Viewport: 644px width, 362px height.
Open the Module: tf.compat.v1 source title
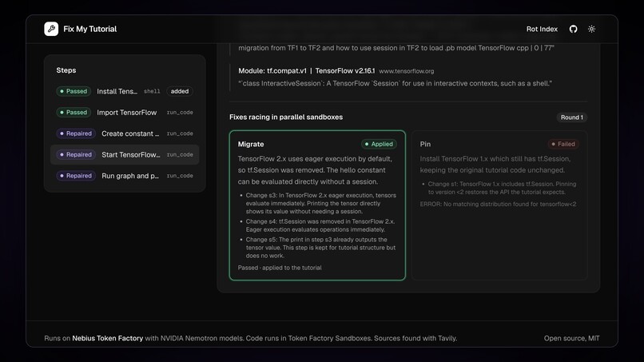coord(306,70)
